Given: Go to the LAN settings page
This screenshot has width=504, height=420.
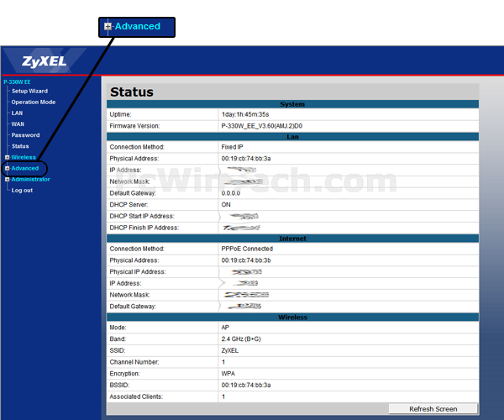Looking at the screenshot, I should pos(17,113).
